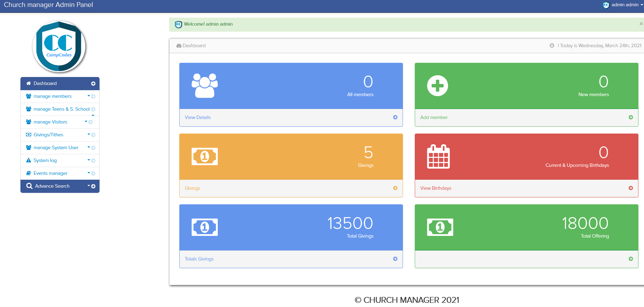The height and width of the screenshot is (307, 644).
Task: Dismiss the Welcome admin banner
Action: pos(641,24)
